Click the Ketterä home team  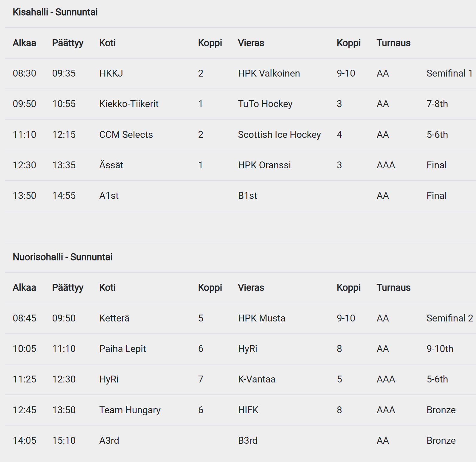(114, 318)
